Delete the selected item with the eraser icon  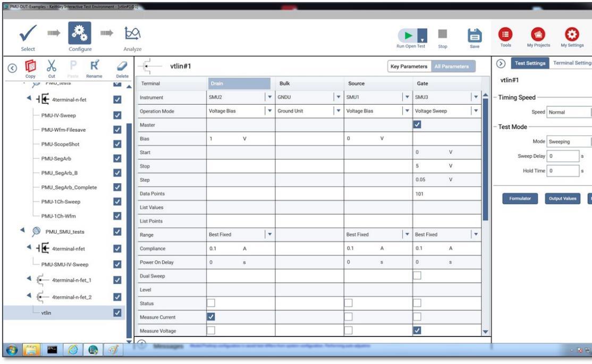click(122, 66)
